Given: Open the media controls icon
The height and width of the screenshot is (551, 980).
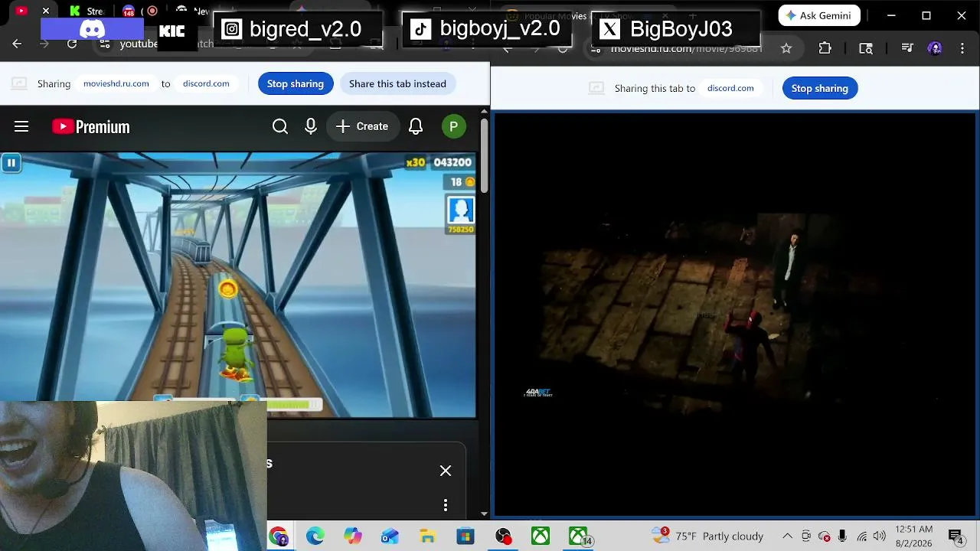Looking at the screenshot, I should click(x=907, y=48).
